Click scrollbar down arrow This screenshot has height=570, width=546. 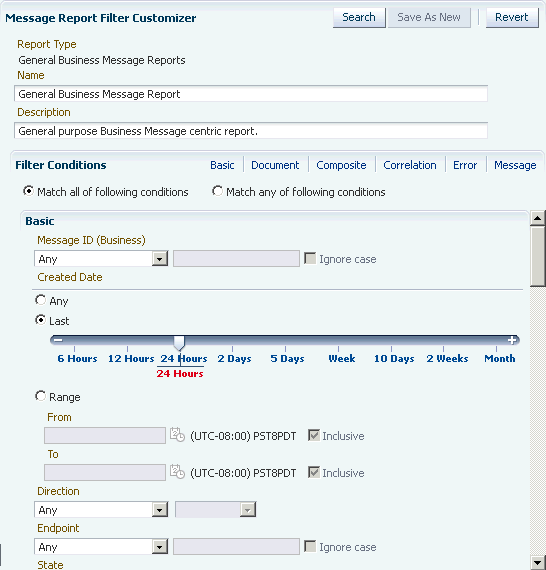[537, 562]
